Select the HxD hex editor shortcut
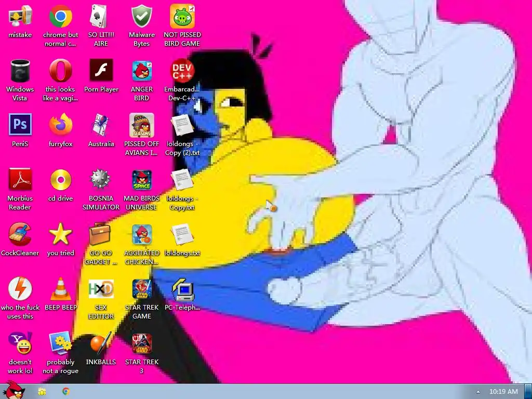Screen dimensions: 532x399 (101, 289)
